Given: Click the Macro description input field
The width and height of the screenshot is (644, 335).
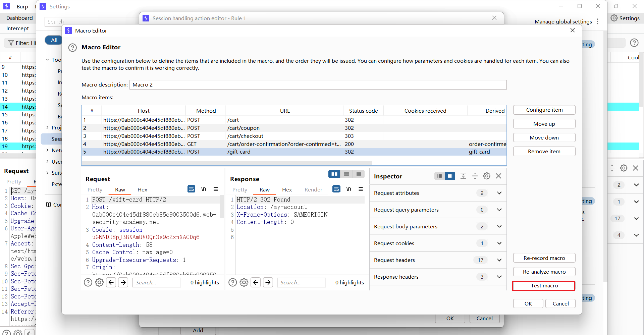Looking at the screenshot, I should 318,85.
